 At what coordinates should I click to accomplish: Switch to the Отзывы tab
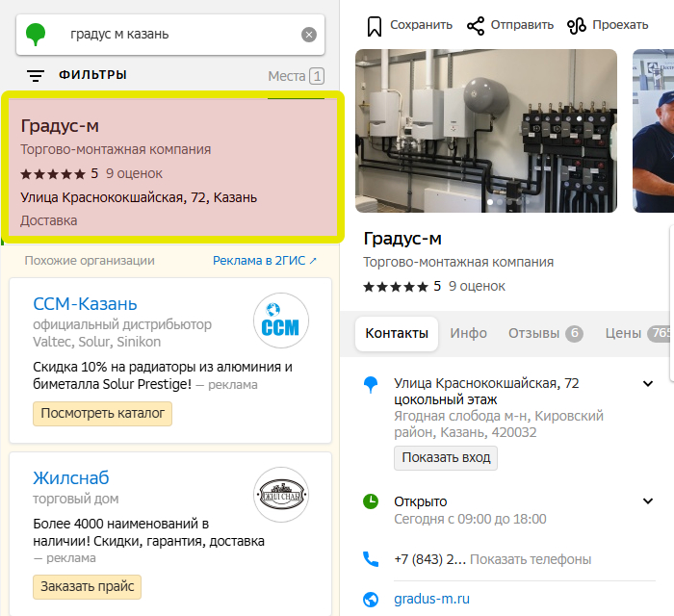click(x=546, y=333)
